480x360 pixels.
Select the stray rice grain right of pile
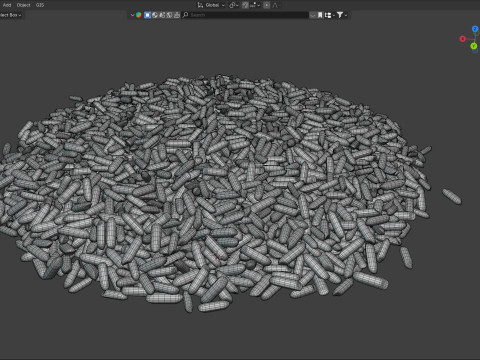click(452, 196)
